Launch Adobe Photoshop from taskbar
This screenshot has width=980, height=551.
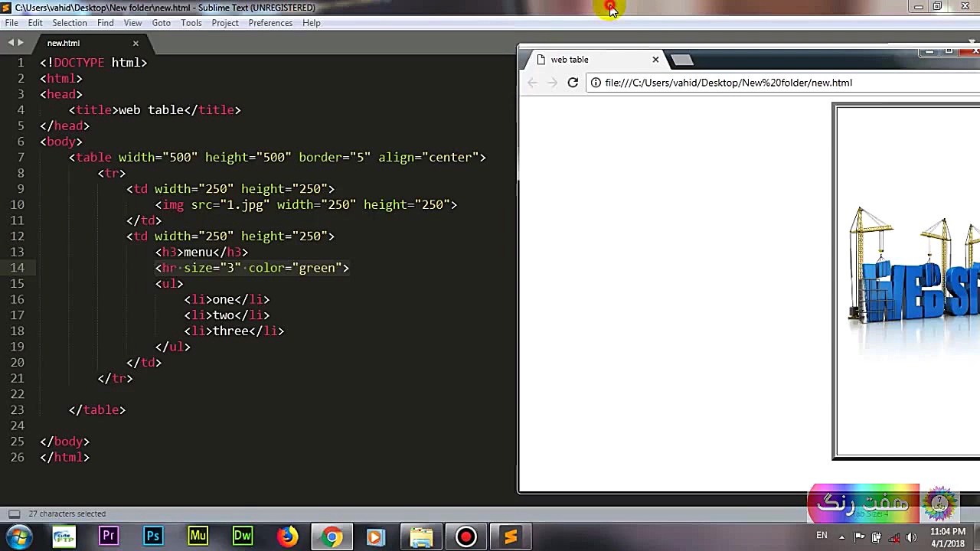(x=153, y=536)
